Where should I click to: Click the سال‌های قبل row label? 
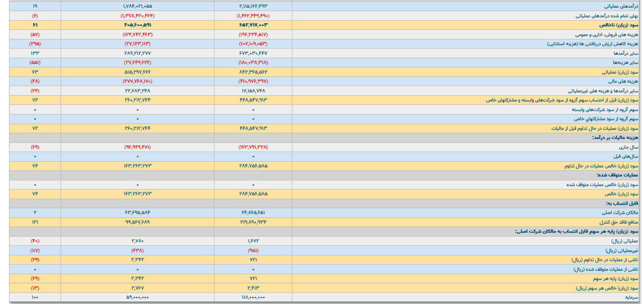coord(628,156)
